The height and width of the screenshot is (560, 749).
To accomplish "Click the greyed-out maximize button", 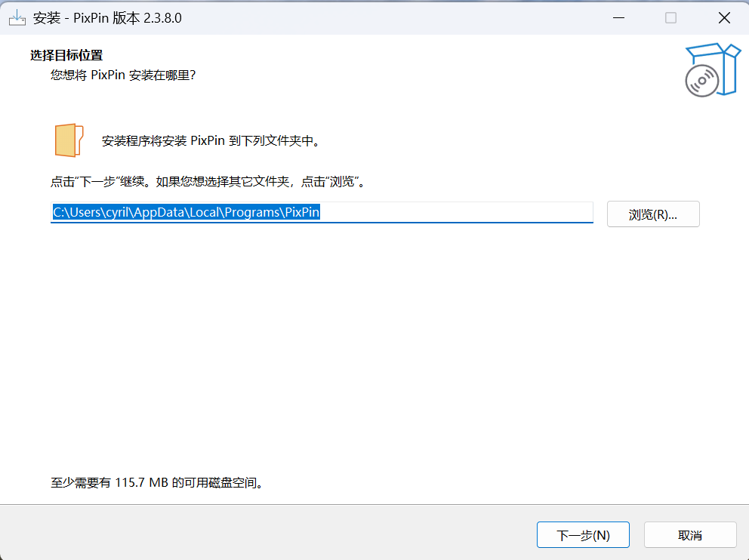I will pyautogui.click(x=670, y=18).
